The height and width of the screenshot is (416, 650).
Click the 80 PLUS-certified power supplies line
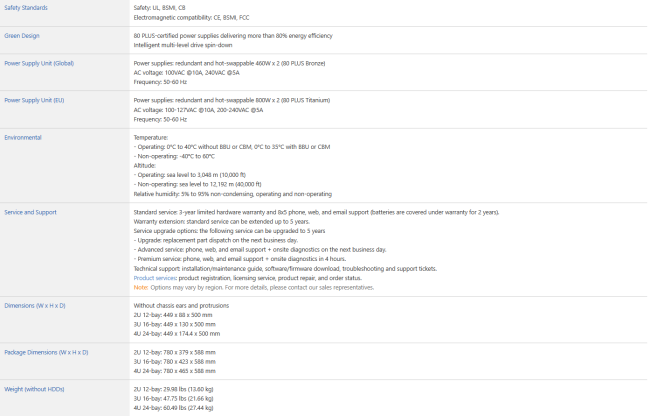coord(233,36)
